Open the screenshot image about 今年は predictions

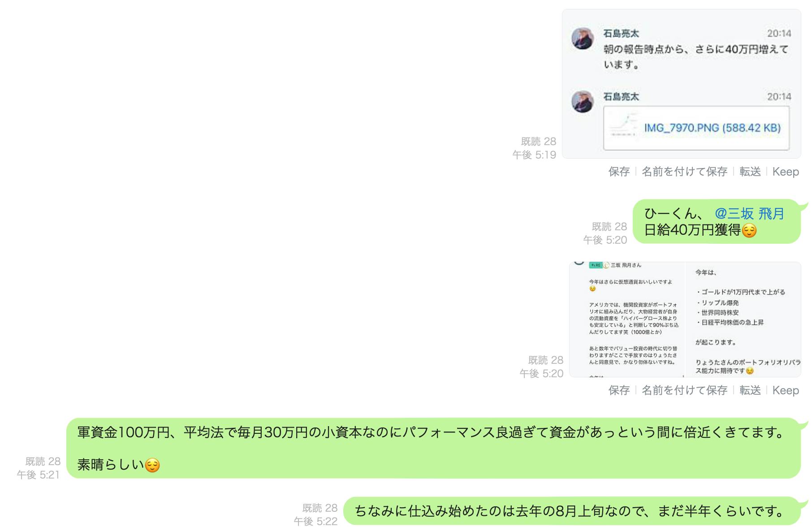(685, 320)
